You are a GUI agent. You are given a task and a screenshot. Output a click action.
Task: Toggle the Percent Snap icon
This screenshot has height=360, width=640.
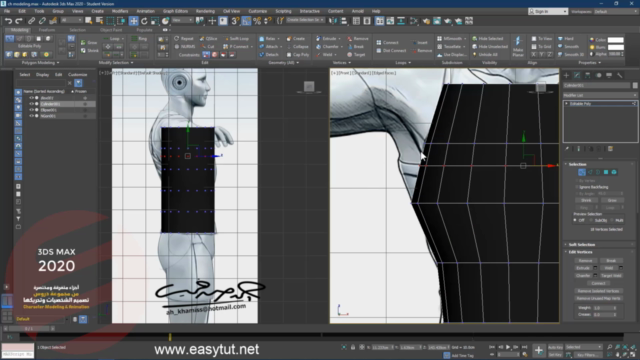tap(257, 20)
